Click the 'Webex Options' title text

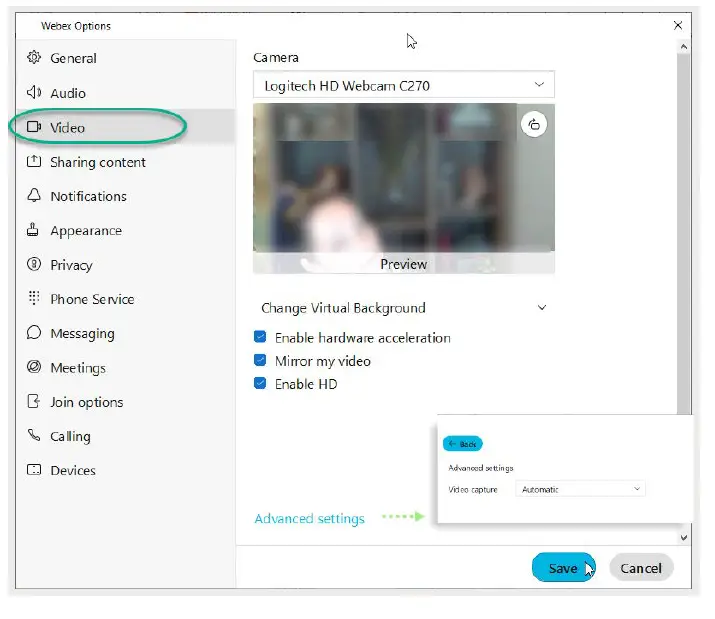click(76, 26)
